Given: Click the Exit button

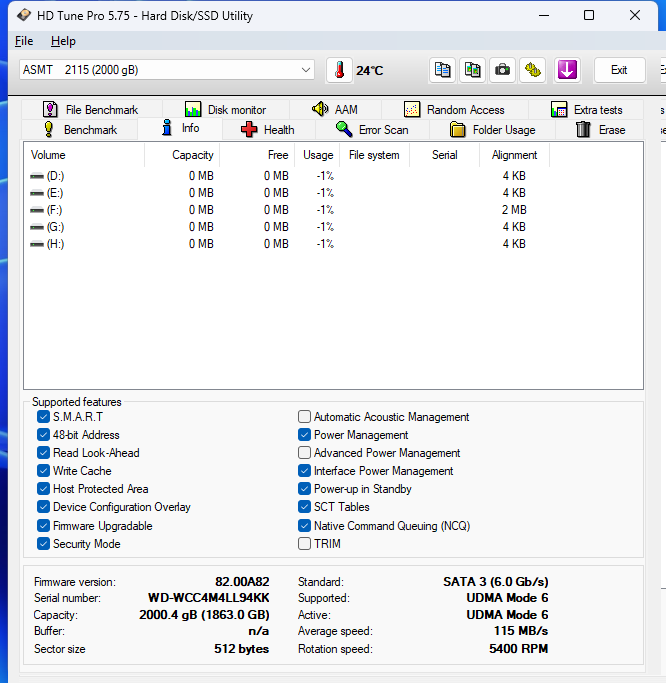Looking at the screenshot, I should [x=619, y=70].
